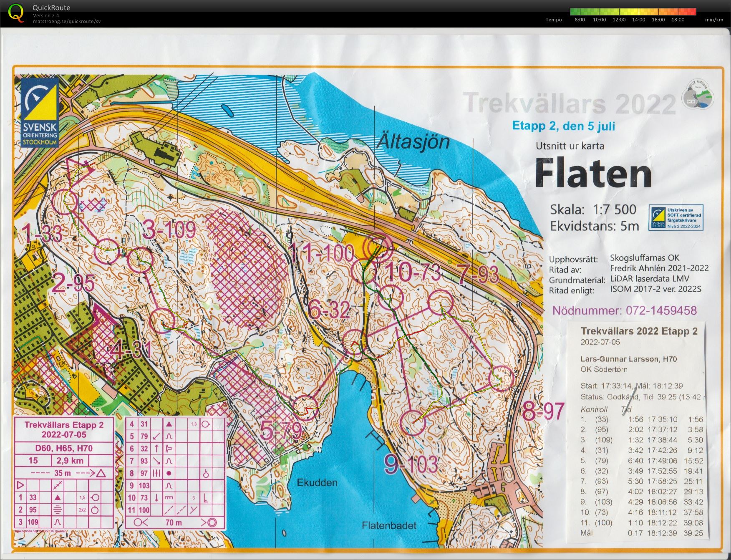
Task: Click the 'D60, H65, H70' class cell
Action: click(x=64, y=448)
